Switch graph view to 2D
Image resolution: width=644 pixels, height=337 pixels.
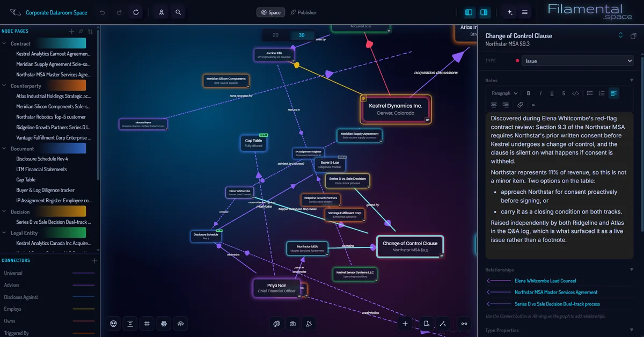click(x=276, y=35)
